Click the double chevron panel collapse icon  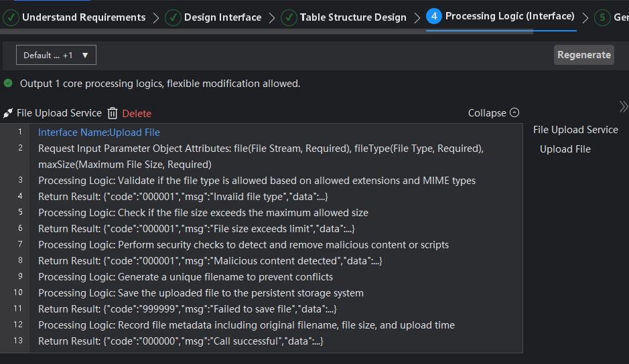[x=623, y=107]
